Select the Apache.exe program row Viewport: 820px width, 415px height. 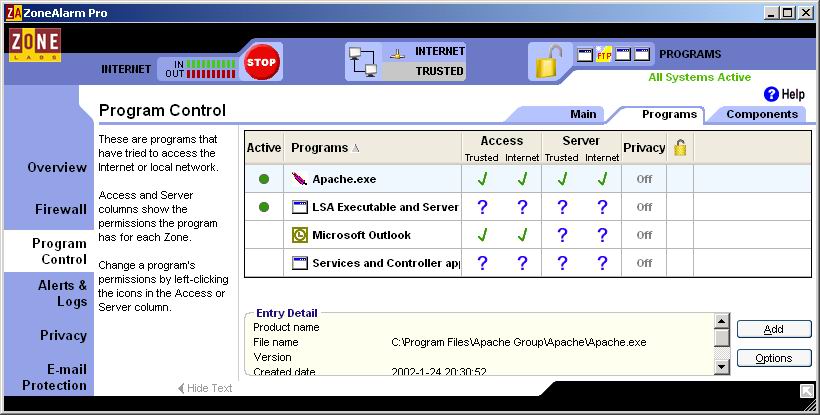pyautogui.click(x=528, y=179)
